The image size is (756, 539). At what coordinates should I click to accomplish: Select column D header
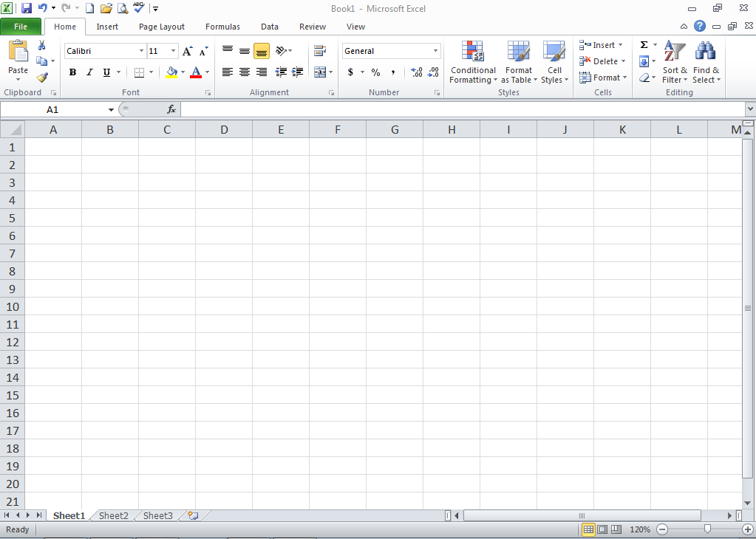click(x=224, y=130)
